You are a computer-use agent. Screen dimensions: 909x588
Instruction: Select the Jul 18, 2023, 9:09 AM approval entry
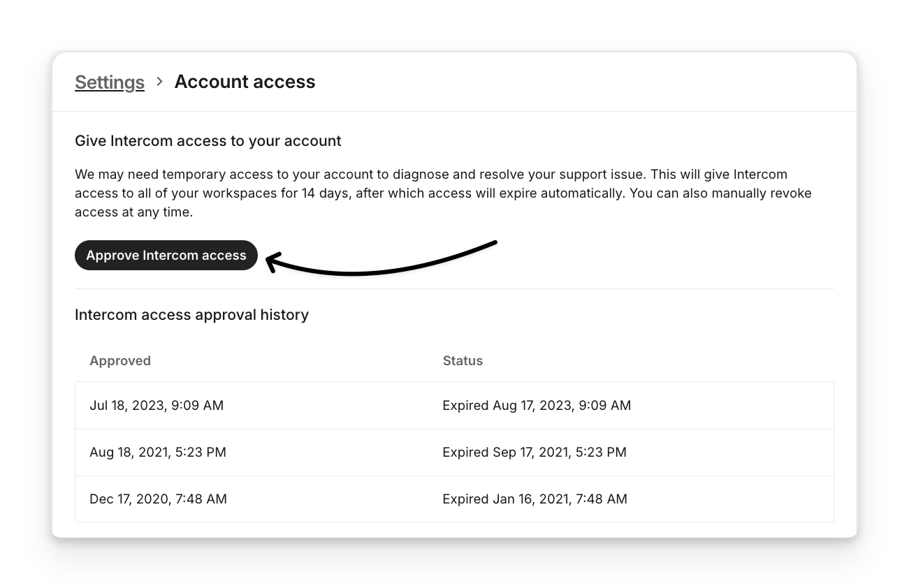point(157,406)
